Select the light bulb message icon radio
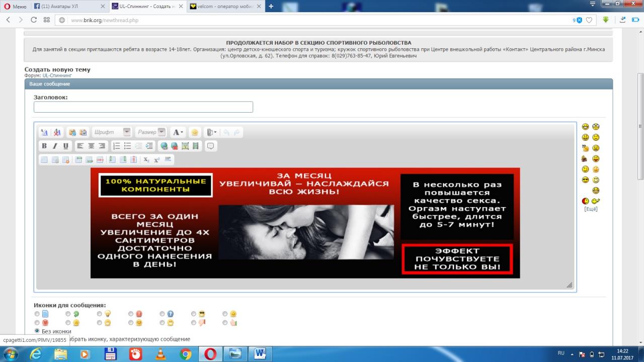 (x=100, y=314)
